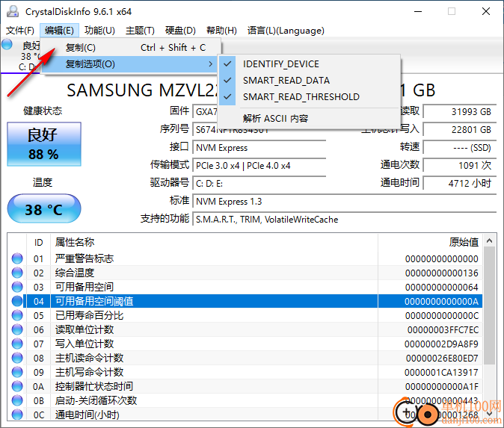Viewport: 504px width, 428px height.
Task: Click the ID column header
Action: pos(39,242)
